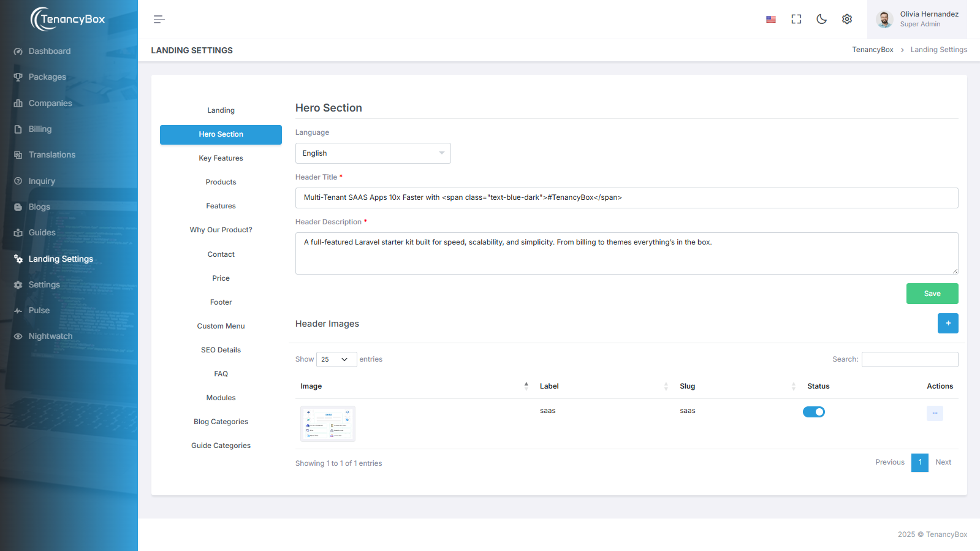The image size is (980, 551).
Task: Go to the Previous table page
Action: 890,463
